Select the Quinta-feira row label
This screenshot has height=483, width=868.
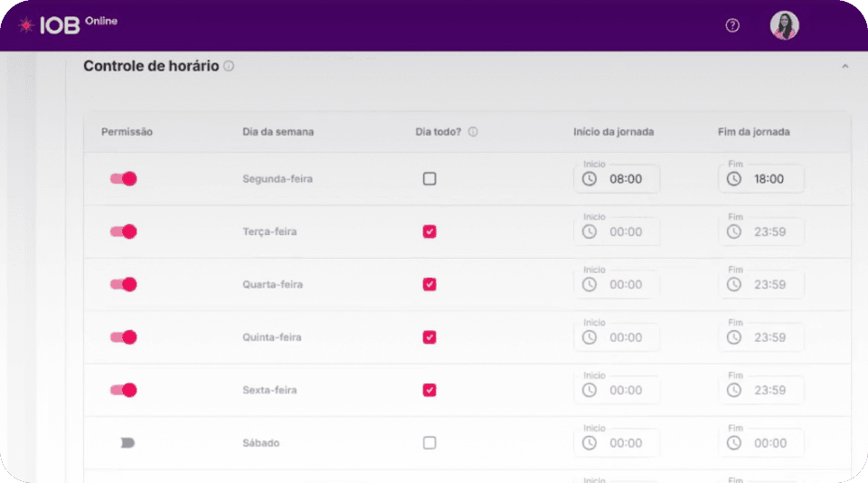click(x=272, y=337)
